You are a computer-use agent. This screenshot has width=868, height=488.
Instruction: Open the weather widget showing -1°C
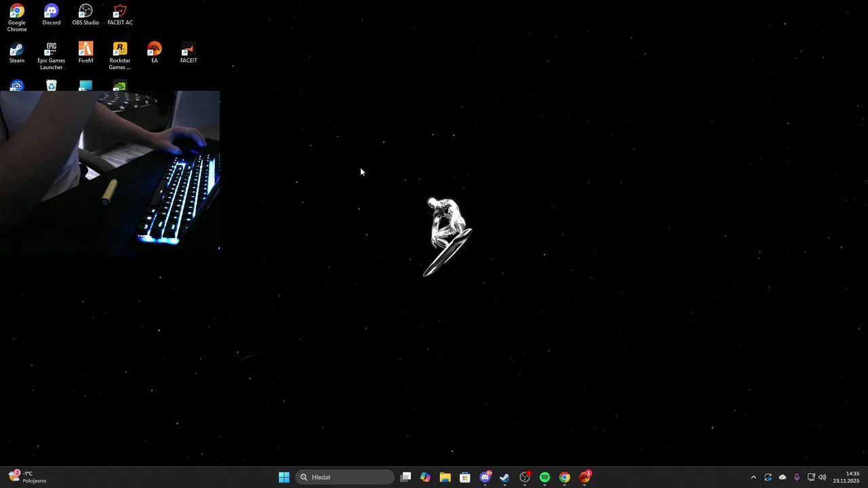pyautogui.click(x=27, y=477)
